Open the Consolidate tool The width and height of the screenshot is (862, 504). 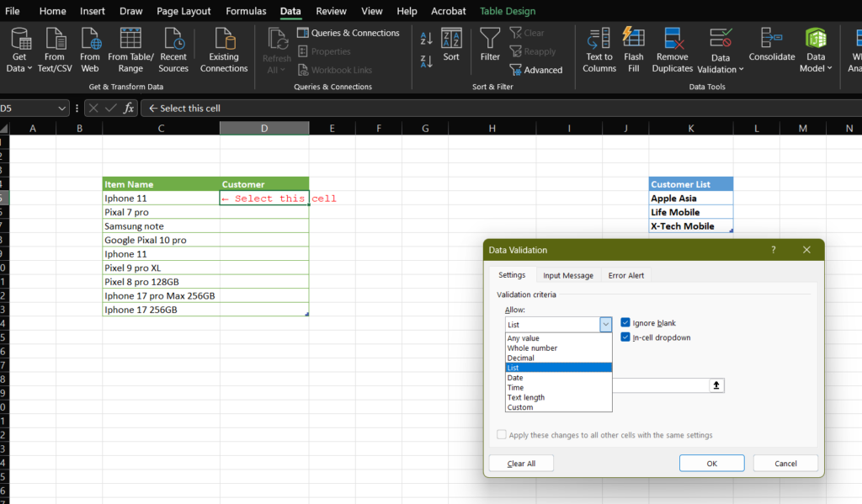pos(771,39)
